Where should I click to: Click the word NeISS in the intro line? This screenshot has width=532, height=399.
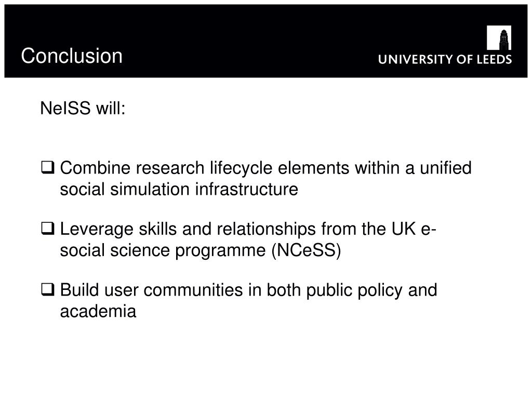(x=65, y=109)
